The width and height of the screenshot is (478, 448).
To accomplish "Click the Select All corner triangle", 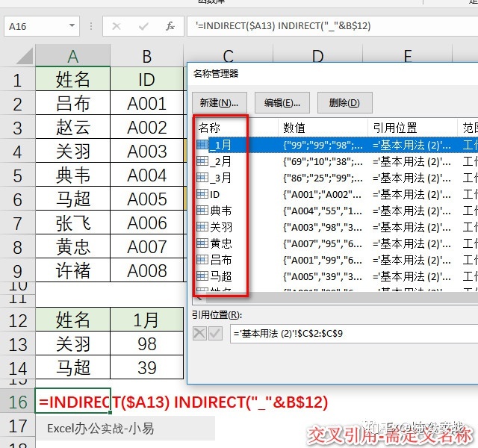I will point(25,56).
